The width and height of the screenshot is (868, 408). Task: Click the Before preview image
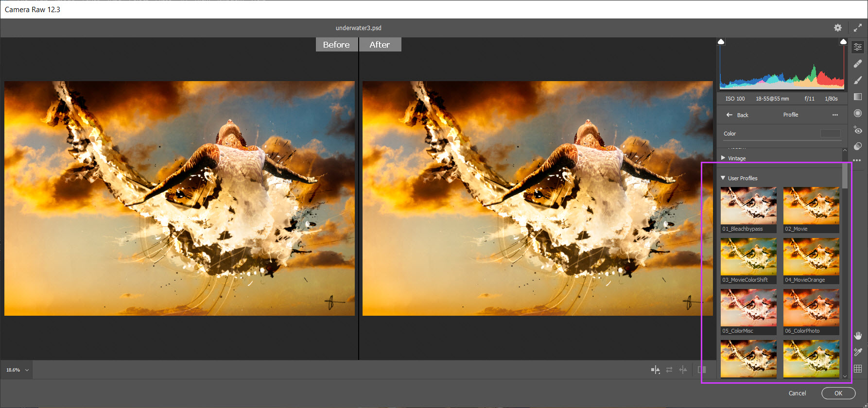coord(179,198)
